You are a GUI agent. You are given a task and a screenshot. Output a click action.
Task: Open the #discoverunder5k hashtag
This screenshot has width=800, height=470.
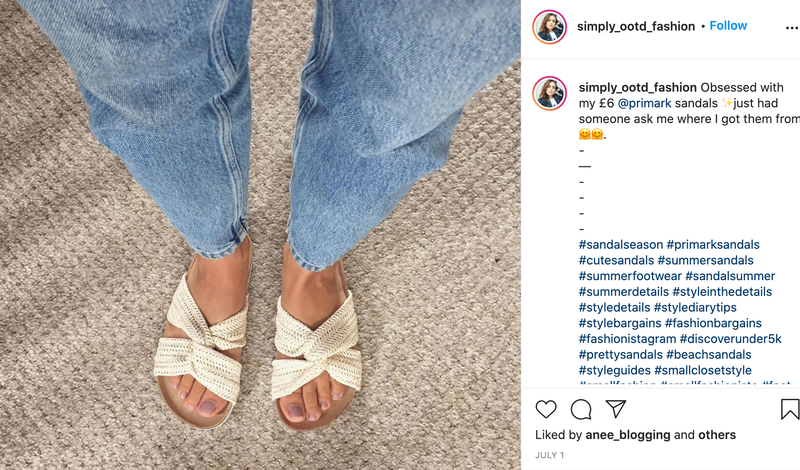pyautogui.click(x=731, y=339)
